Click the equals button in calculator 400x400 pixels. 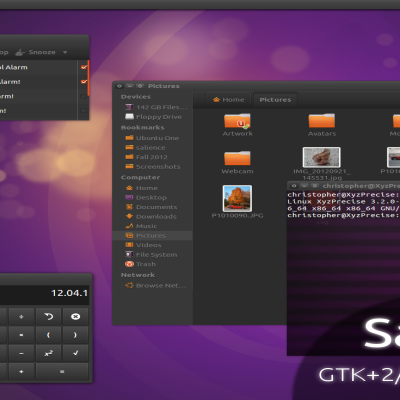62,372
